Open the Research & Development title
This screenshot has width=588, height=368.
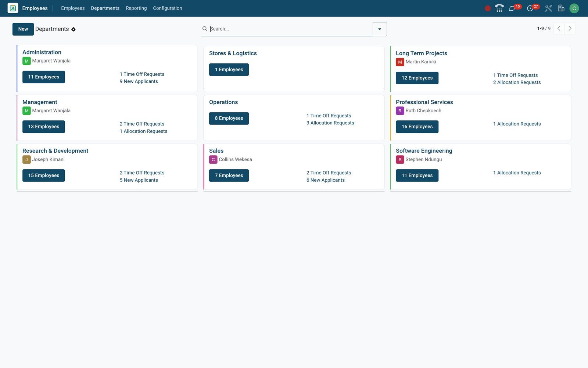click(x=55, y=151)
